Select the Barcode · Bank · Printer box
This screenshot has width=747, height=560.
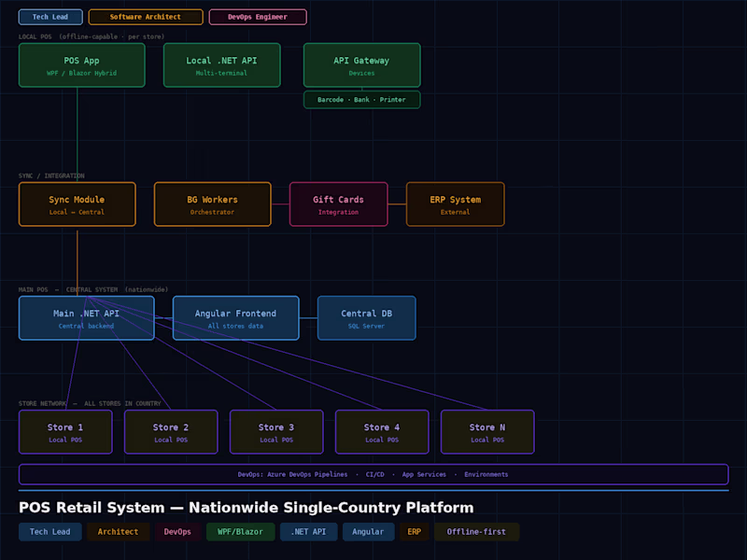[x=362, y=100]
